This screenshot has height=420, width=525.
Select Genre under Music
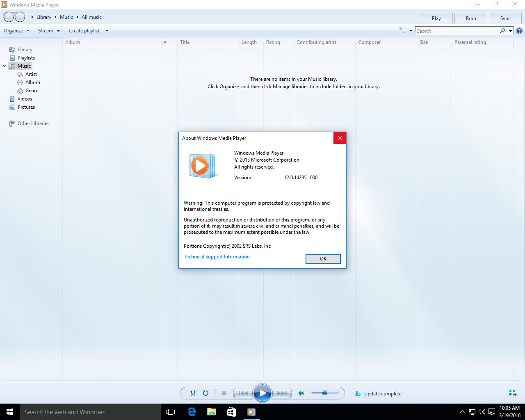tap(32, 90)
